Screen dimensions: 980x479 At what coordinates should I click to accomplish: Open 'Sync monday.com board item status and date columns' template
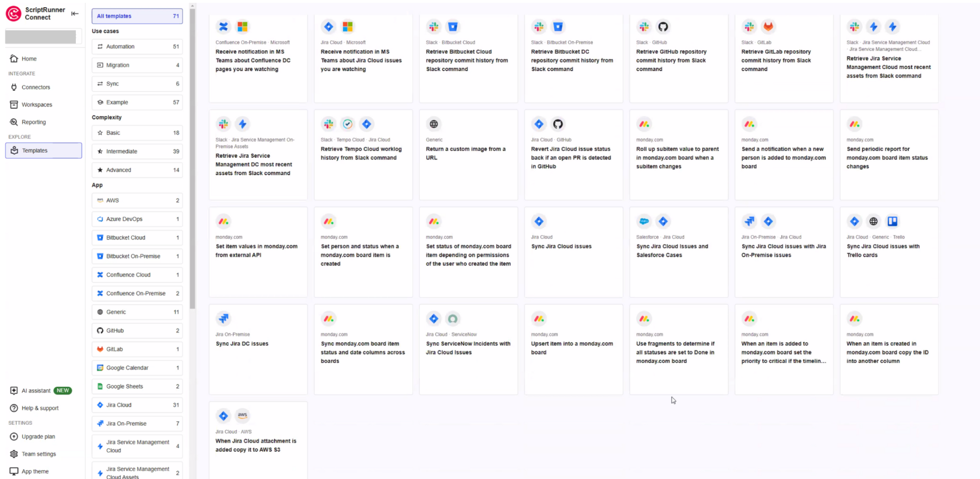pyautogui.click(x=363, y=350)
